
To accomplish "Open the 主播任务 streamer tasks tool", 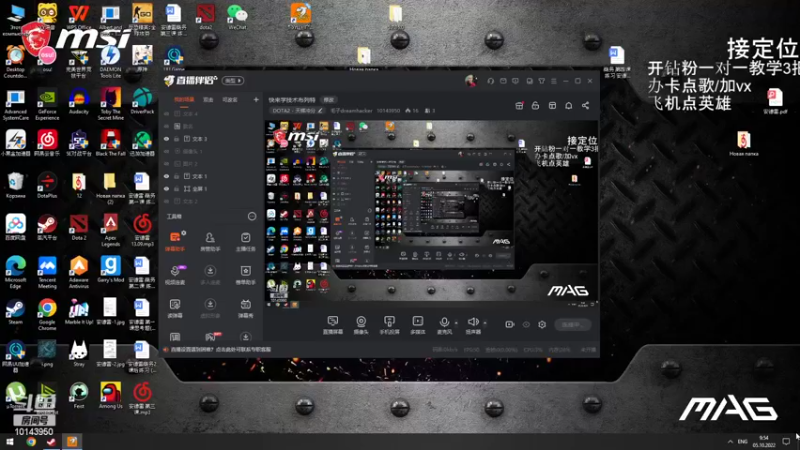I will pos(245,241).
